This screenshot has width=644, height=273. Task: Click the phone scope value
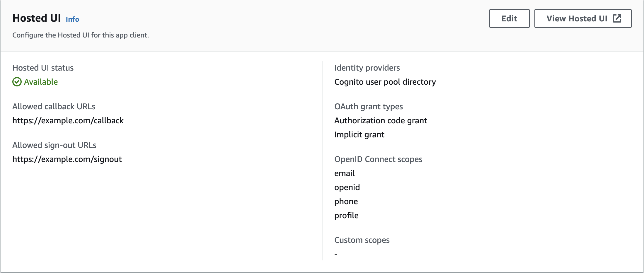[346, 201]
